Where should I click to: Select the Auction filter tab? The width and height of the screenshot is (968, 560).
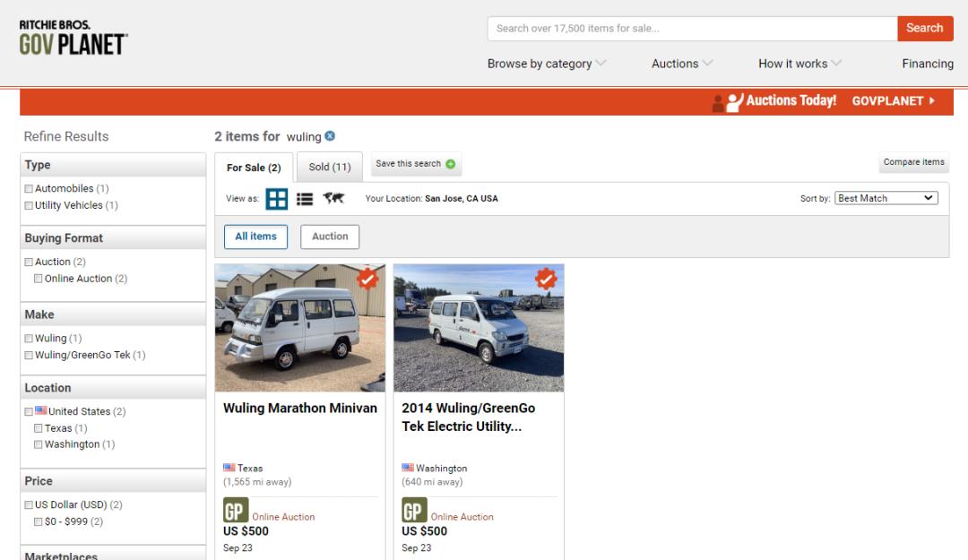[x=330, y=237]
